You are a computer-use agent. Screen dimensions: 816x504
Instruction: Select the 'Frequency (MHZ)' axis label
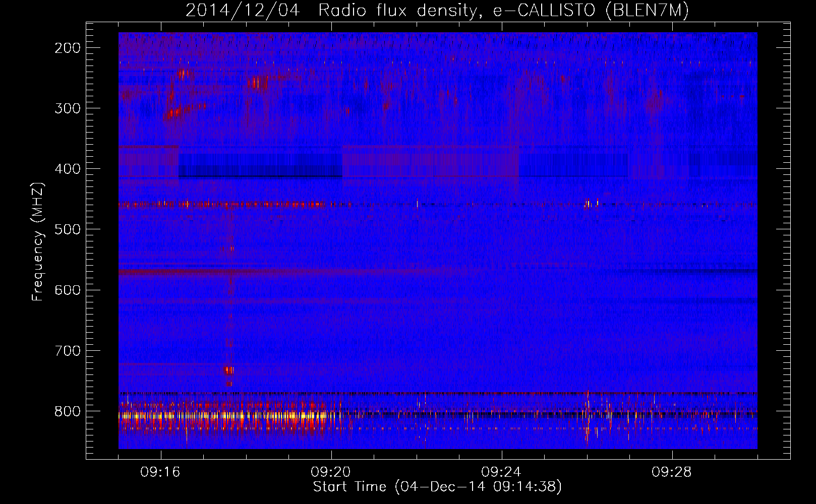click(38, 242)
